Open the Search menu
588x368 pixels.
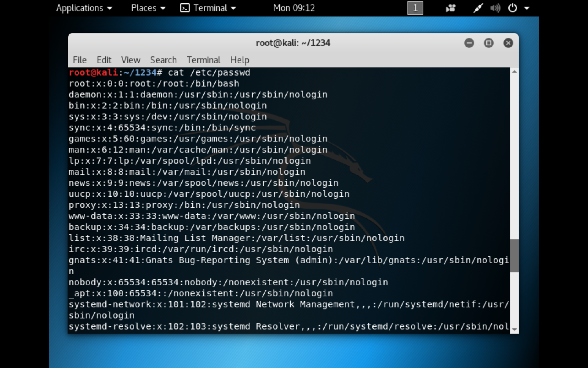click(163, 60)
